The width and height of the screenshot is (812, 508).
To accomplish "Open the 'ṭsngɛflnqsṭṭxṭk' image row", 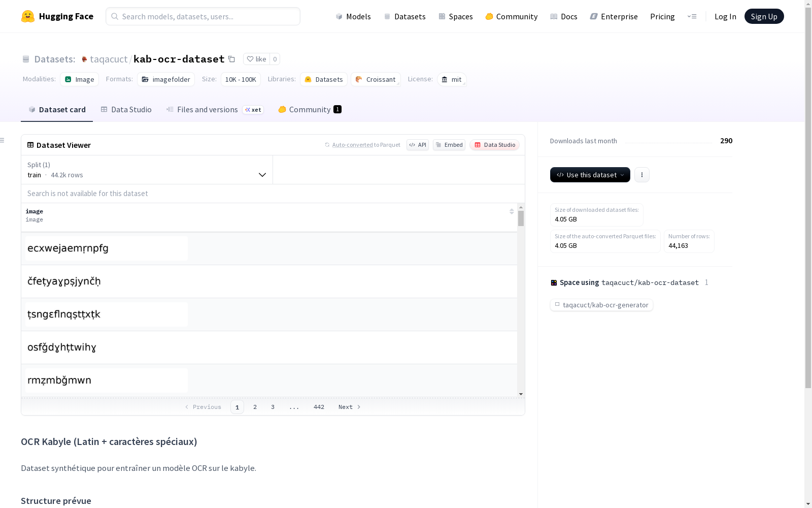I will pos(269,314).
